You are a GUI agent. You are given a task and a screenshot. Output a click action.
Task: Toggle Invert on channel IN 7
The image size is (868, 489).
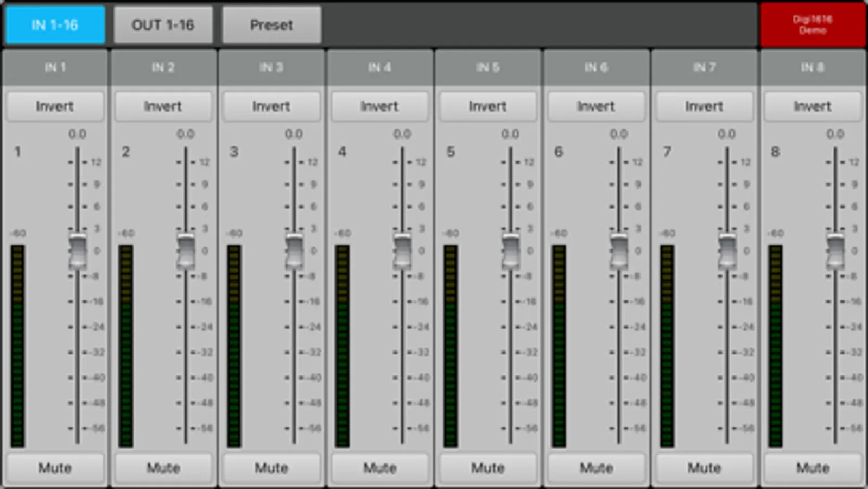[x=704, y=106]
